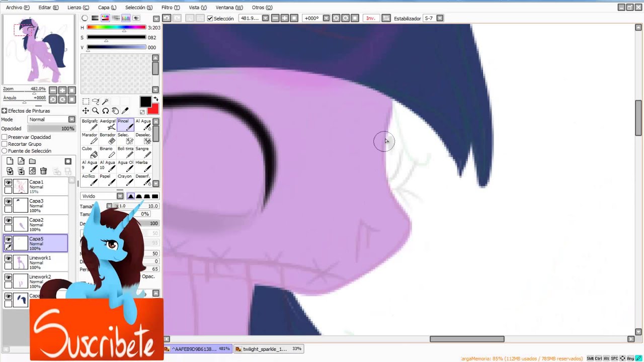Activate the magic wand selection tool
Image resolution: width=644 pixels, height=362 pixels.
pyautogui.click(x=105, y=102)
